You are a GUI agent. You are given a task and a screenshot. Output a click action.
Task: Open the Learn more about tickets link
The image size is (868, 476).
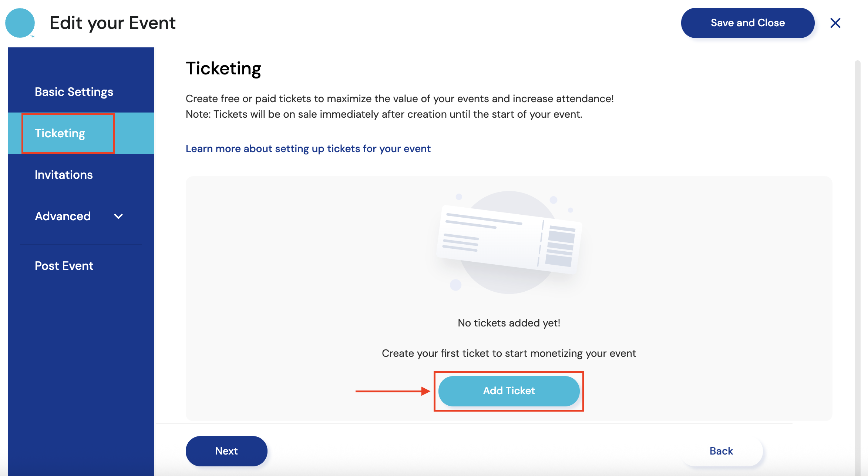(308, 149)
